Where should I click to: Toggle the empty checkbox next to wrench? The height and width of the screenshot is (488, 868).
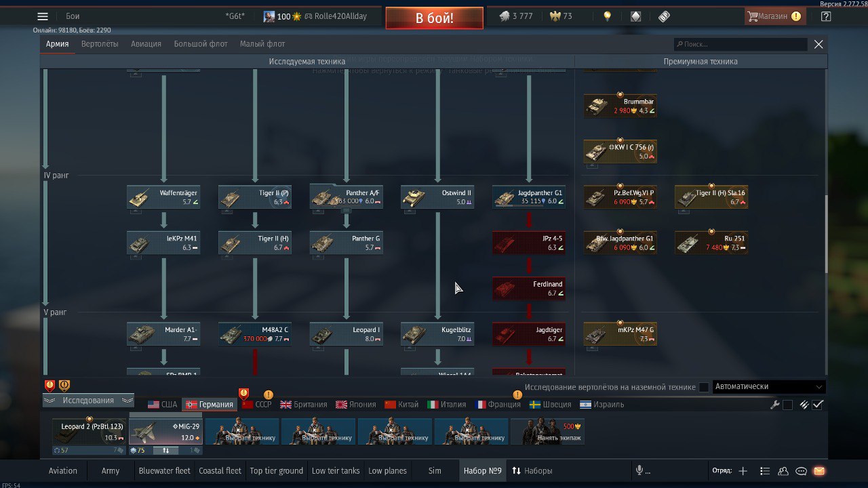pos(787,405)
